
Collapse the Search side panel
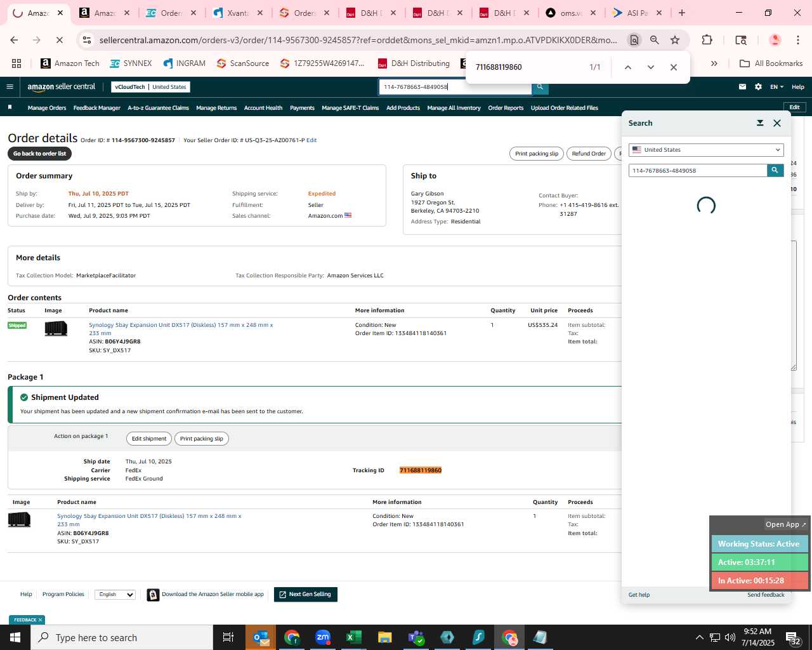click(x=760, y=123)
